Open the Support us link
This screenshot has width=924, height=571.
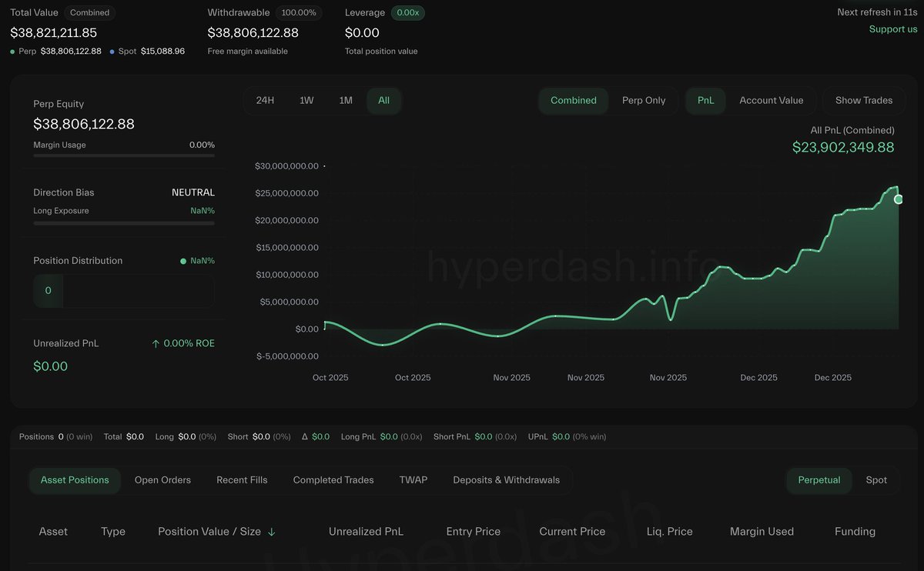pos(892,28)
